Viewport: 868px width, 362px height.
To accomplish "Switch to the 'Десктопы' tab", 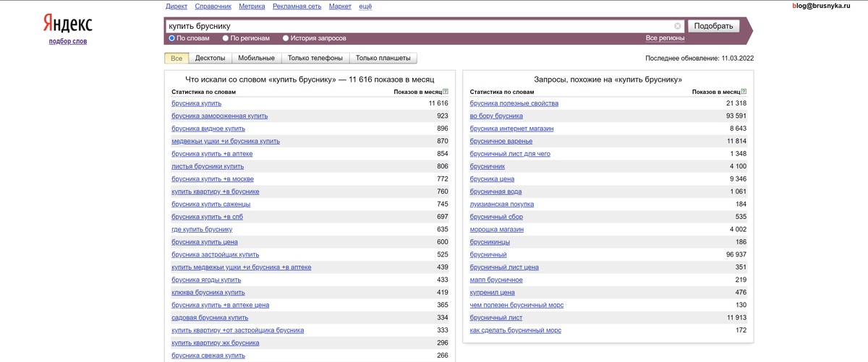I will click(210, 59).
